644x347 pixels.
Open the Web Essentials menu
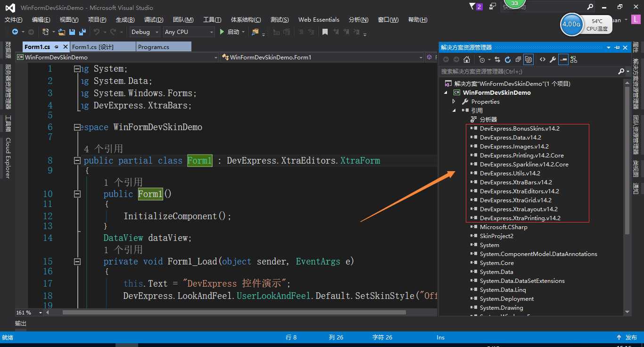[319, 20]
